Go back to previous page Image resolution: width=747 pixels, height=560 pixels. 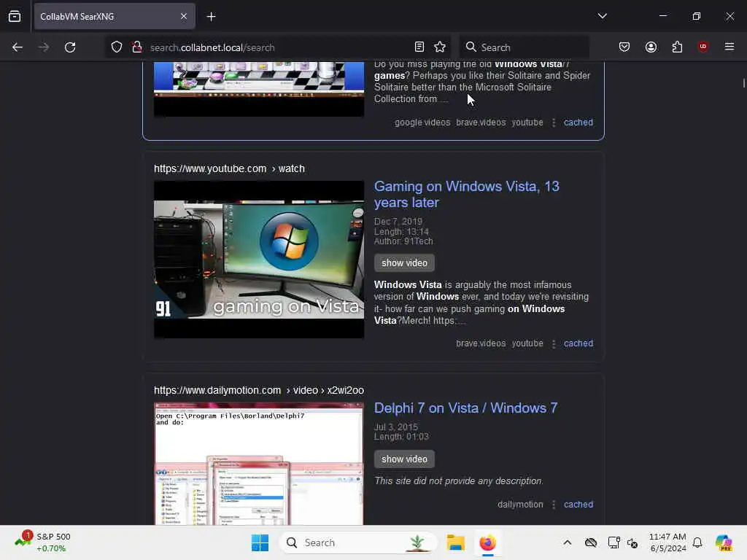[x=18, y=47]
